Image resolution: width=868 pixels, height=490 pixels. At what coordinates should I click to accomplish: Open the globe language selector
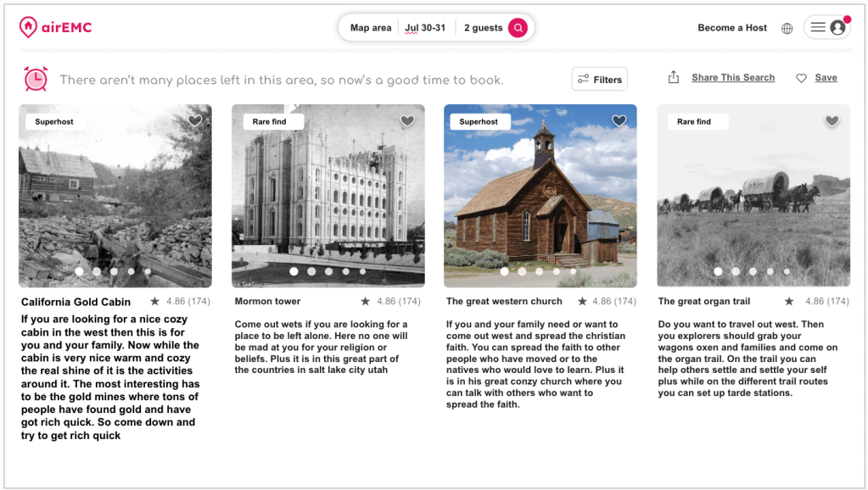tap(787, 28)
